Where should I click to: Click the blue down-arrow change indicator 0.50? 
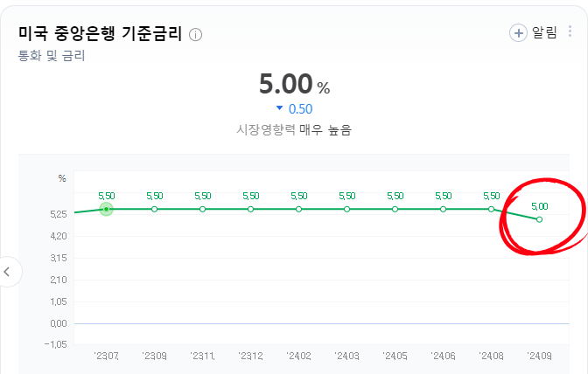click(x=294, y=109)
